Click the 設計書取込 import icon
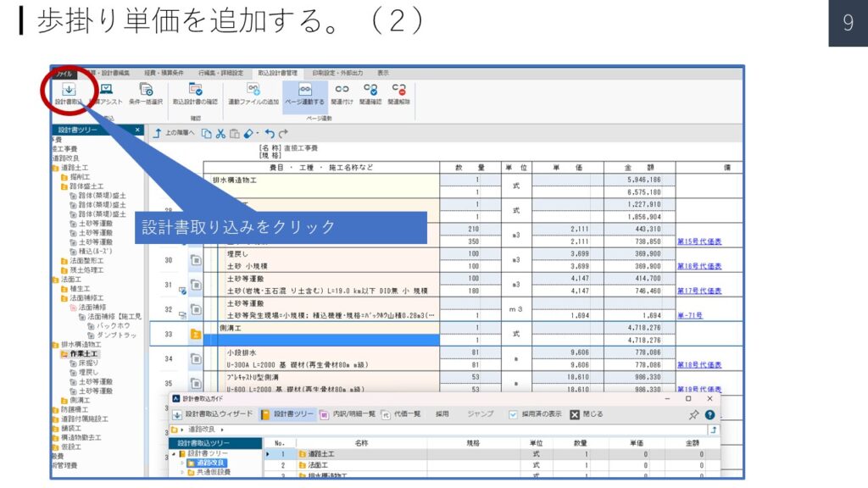868x488 pixels. [x=69, y=90]
